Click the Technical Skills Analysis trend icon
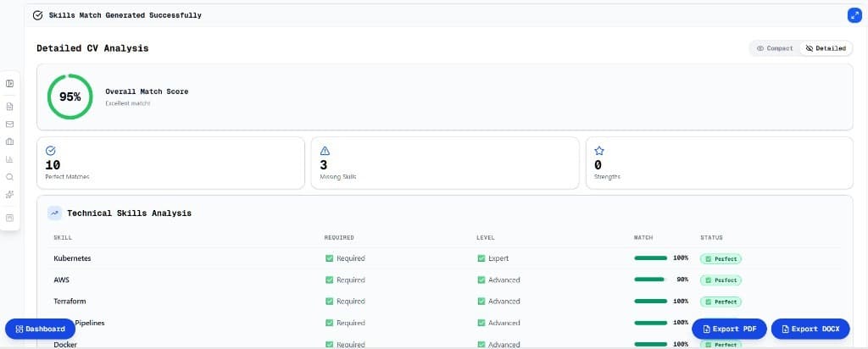 (55, 213)
